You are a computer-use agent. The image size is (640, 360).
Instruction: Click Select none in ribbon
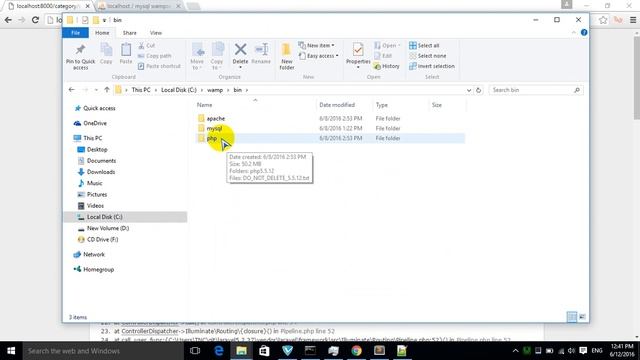tap(427, 56)
